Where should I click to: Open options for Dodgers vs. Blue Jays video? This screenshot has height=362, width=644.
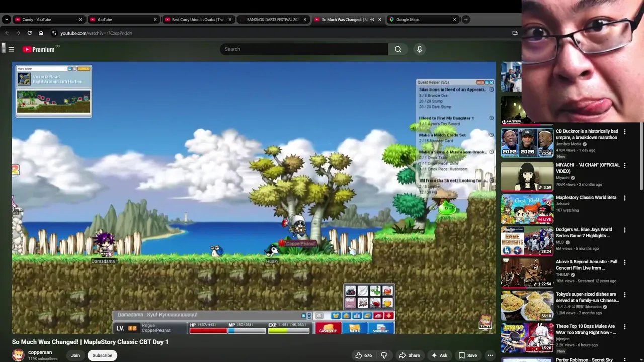point(625,230)
